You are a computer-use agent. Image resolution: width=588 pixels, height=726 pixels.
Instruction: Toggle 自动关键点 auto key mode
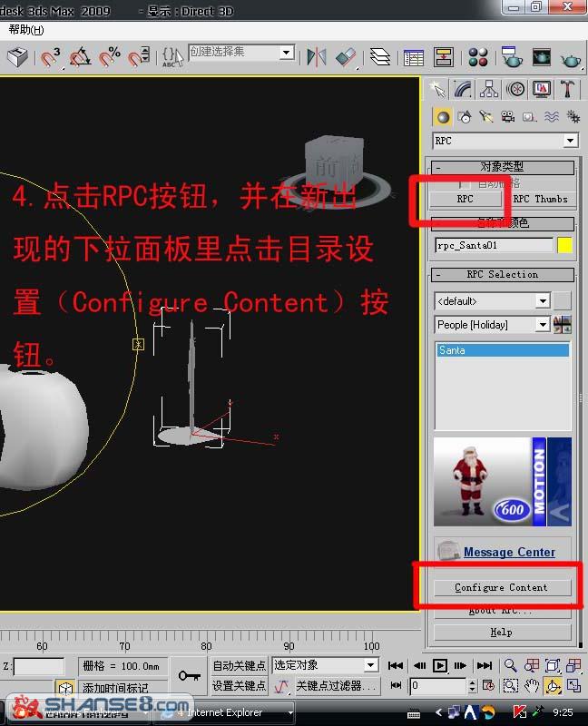(239, 665)
